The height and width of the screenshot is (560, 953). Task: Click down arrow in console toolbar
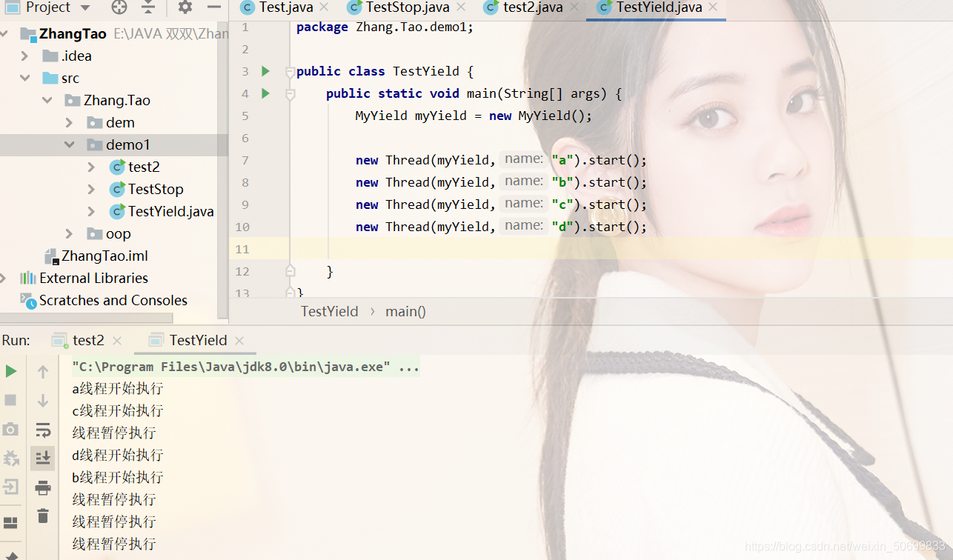43,401
